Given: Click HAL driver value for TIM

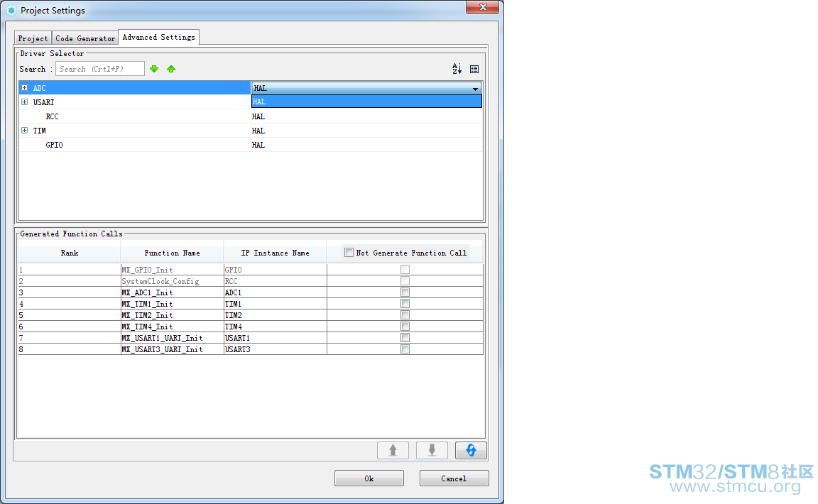Looking at the screenshot, I should pyautogui.click(x=258, y=131).
